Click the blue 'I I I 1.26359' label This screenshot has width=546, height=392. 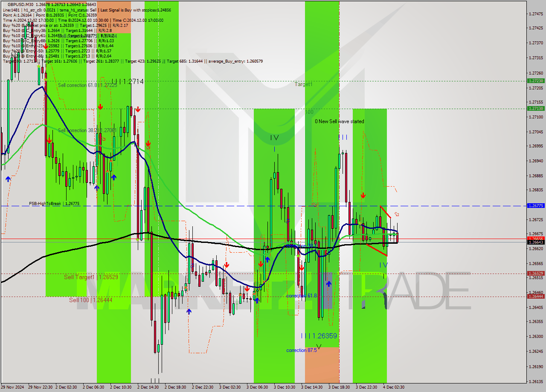coord(319,336)
